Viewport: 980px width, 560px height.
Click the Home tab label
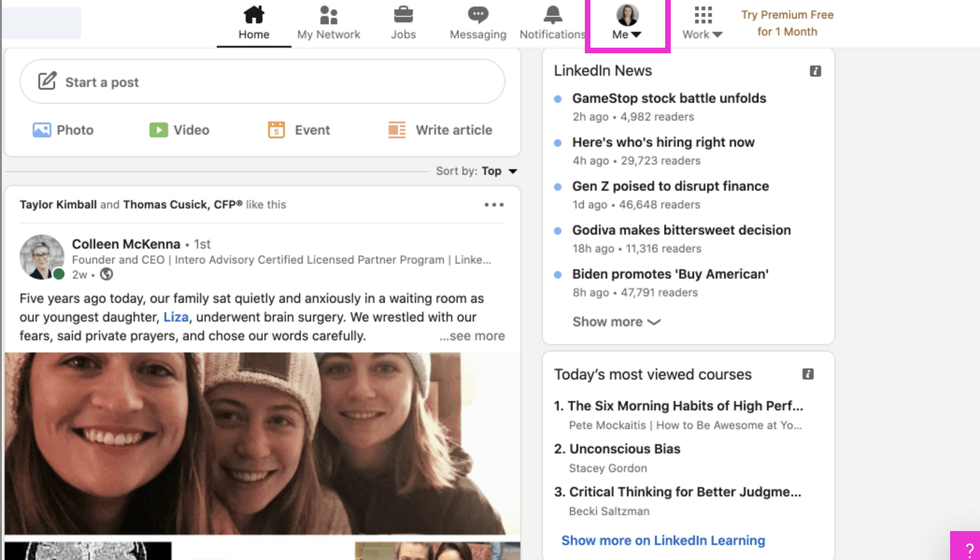[254, 35]
